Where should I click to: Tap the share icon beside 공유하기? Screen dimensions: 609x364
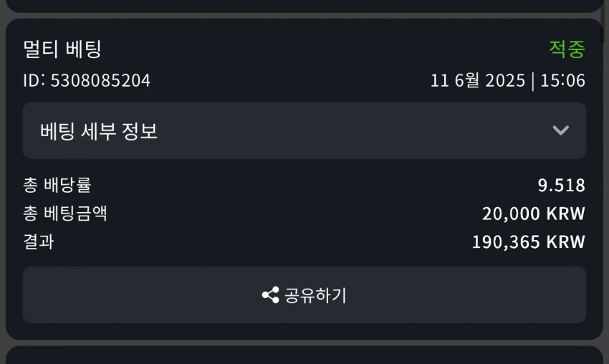[x=270, y=294]
